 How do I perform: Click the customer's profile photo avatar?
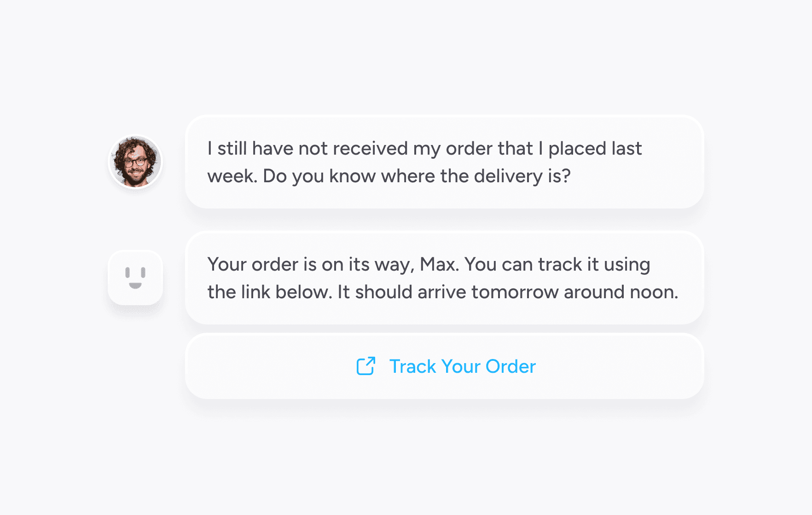tap(135, 162)
